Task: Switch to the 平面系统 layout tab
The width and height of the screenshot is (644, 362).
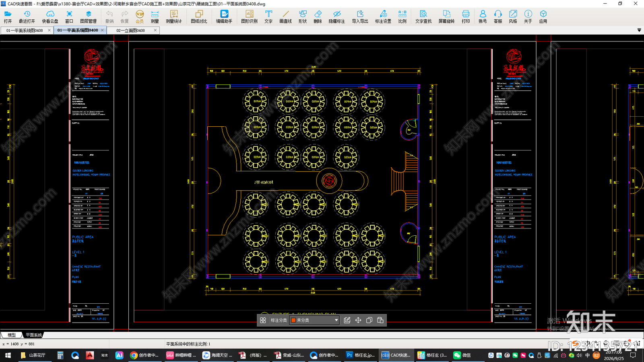Action: [33, 335]
